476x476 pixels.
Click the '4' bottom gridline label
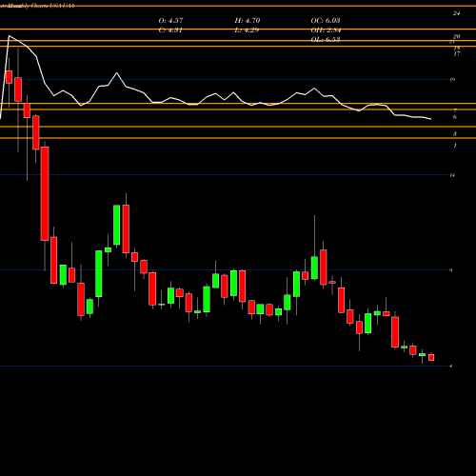pos(451,367)
